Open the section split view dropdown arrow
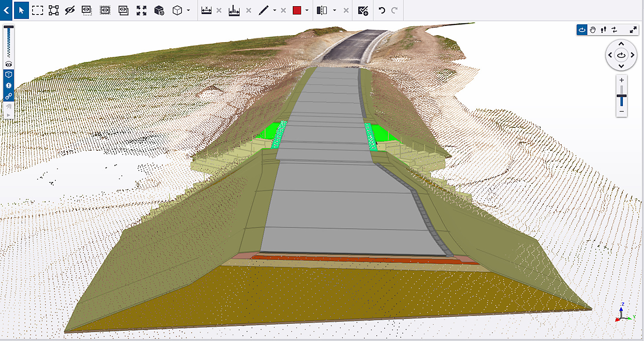Image resolution: width=644 pixels, height=341 pixels. click(x=335, y=11)
